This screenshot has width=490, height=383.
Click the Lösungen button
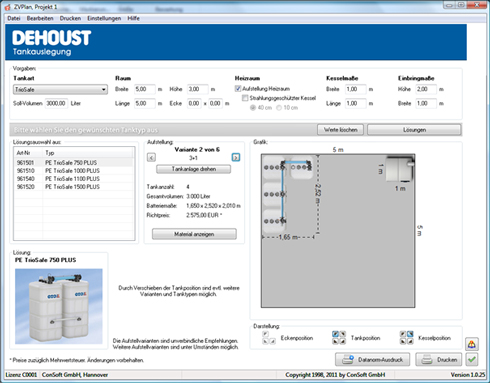414,130
